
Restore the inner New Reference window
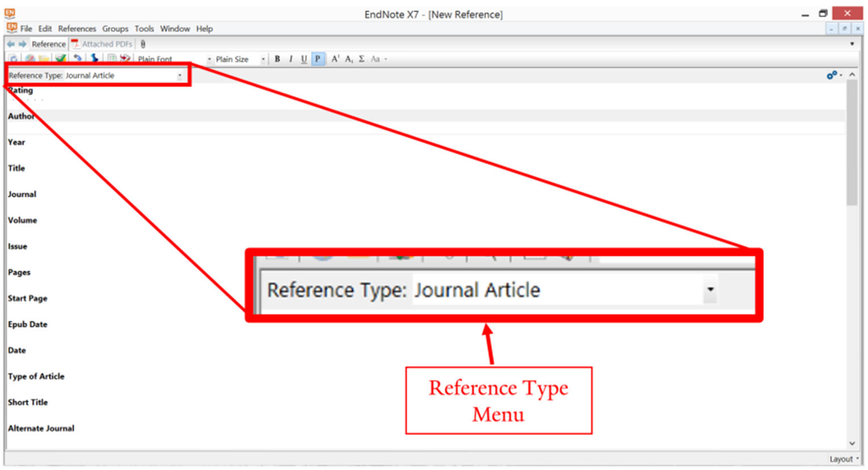[x=845, y=28]
